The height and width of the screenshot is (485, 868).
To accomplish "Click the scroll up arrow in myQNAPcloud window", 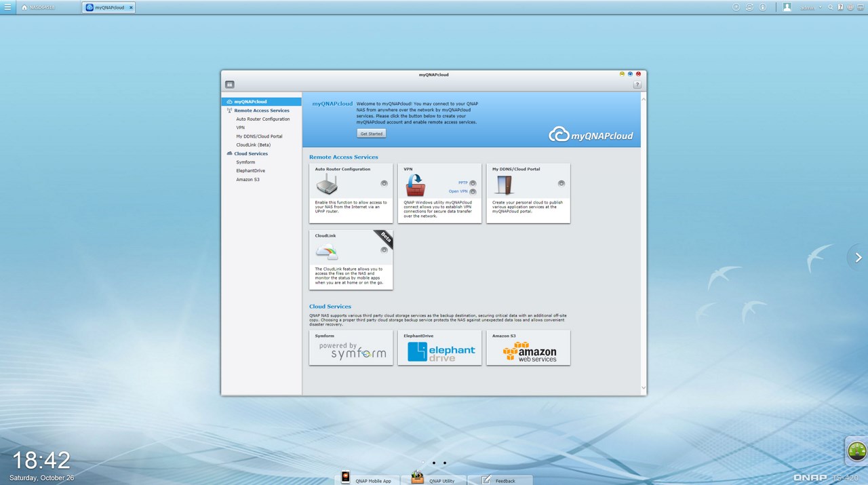I will (x=644, y=99).
